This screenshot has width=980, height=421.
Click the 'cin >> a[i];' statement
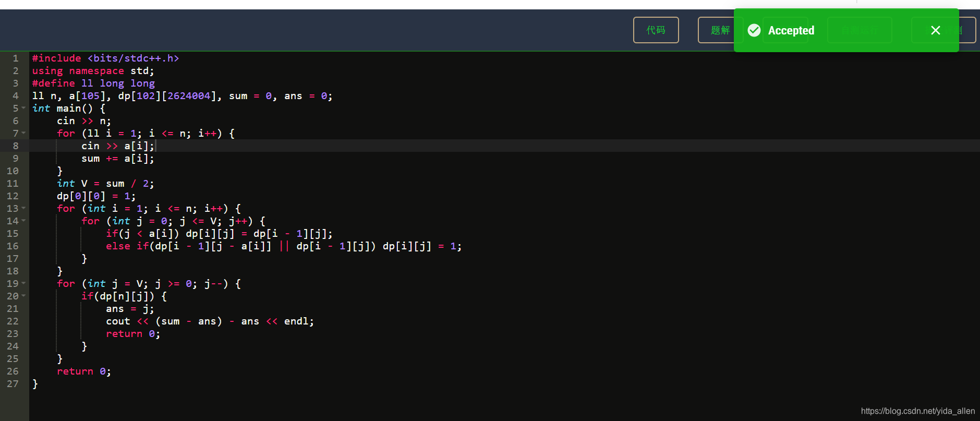coord(118,146)
